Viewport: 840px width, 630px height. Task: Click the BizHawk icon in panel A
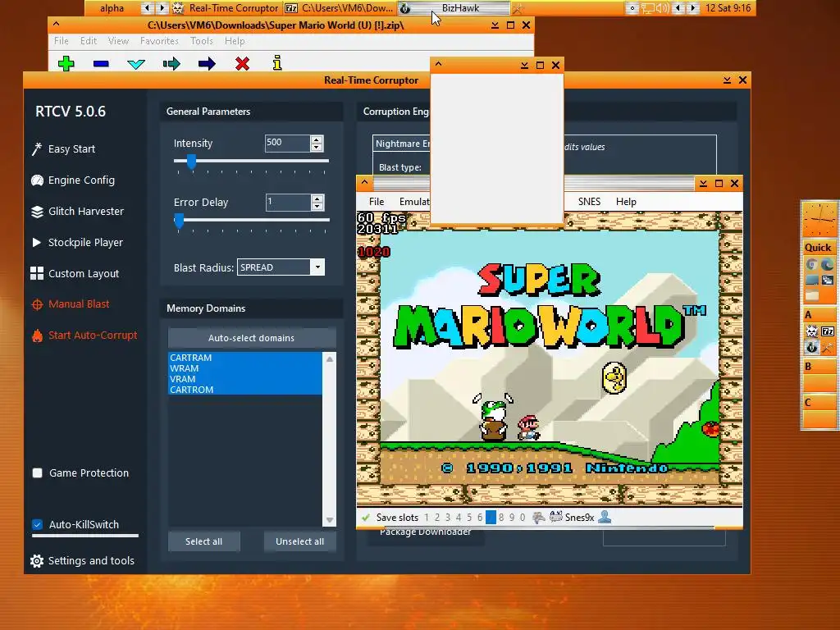(x=811, y=347)
